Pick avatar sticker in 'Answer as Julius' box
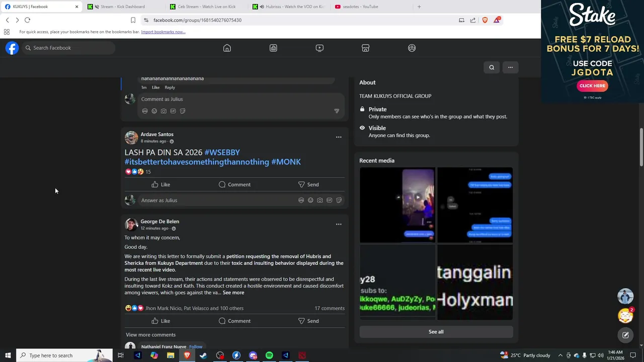The image size is (644, 362). (x=301, y=200)
